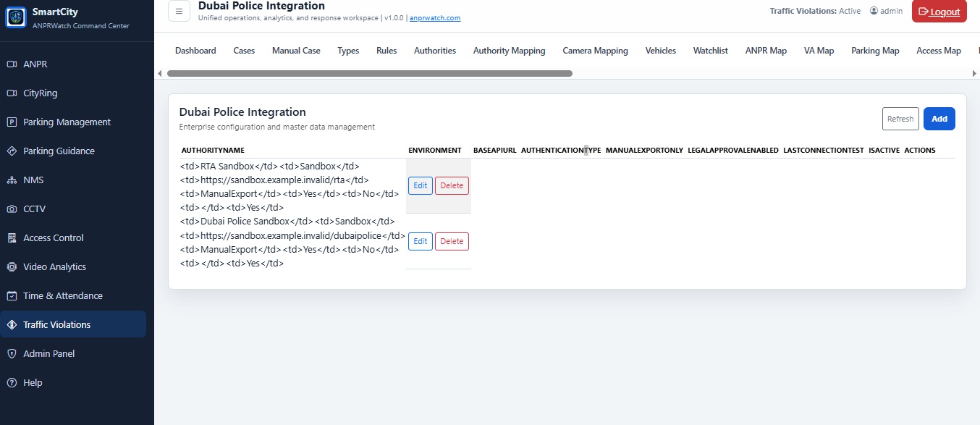Open ANPR module in sidebar
The image size is (980, 425).
point(73,64)
